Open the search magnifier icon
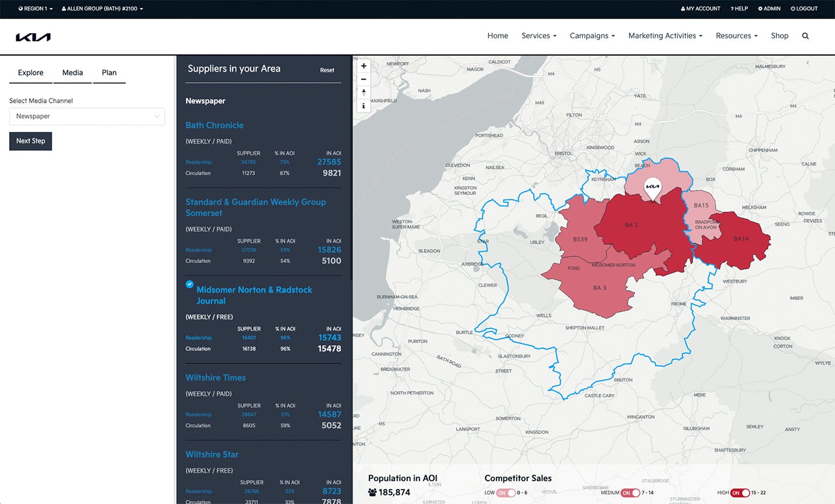The height and width of the screenshot is (504, 835). (805, 36)
